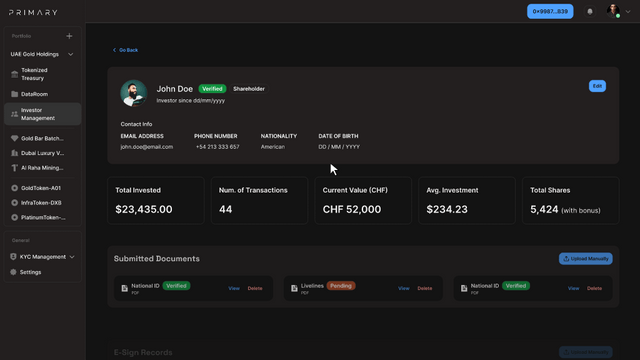Click Upload Manually in Submitted Documents
Image resolution: width=640 pixels, height=360 pixels.
tap(586, 258)
